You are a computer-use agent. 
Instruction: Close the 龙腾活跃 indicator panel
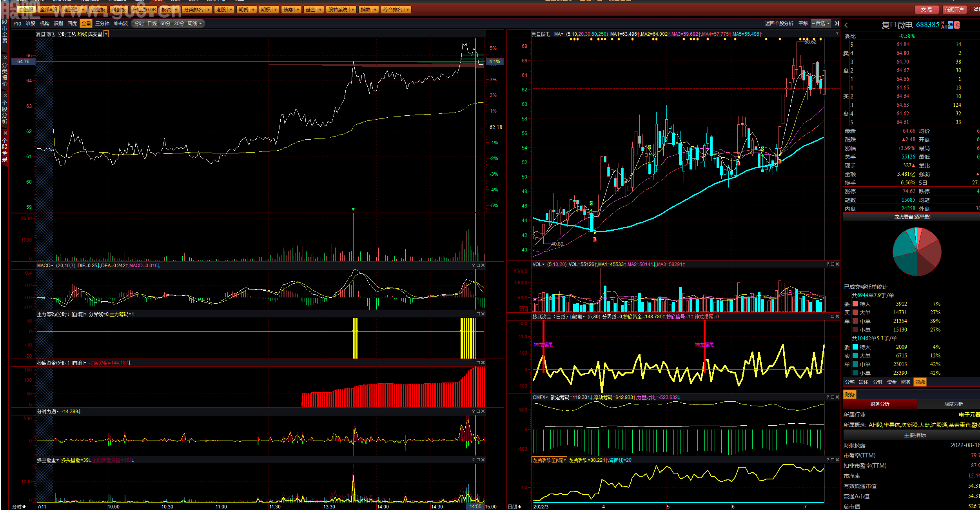[837, 460]
